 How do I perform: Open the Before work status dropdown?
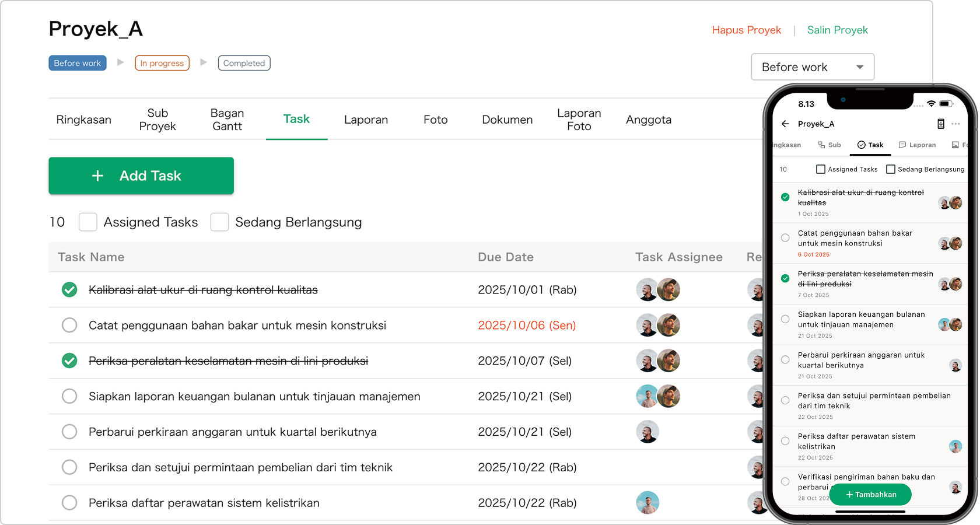click(812, 67)
